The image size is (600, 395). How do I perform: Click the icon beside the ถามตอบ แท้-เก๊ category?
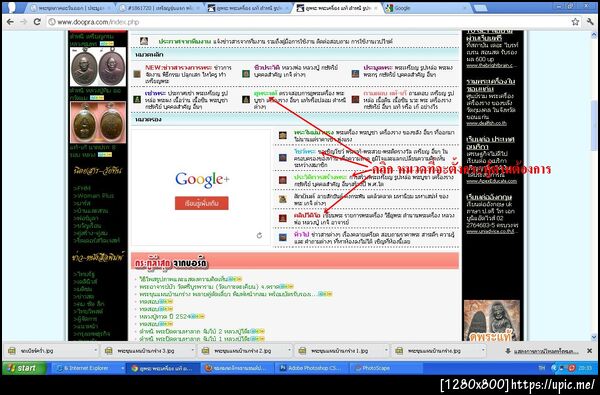pos(355,100)
